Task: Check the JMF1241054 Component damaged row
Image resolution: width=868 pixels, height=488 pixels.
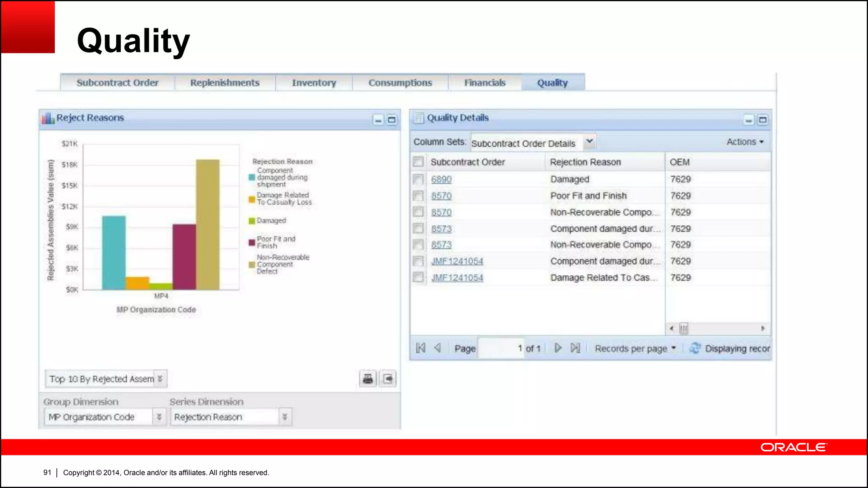Action: click(418, 261)
